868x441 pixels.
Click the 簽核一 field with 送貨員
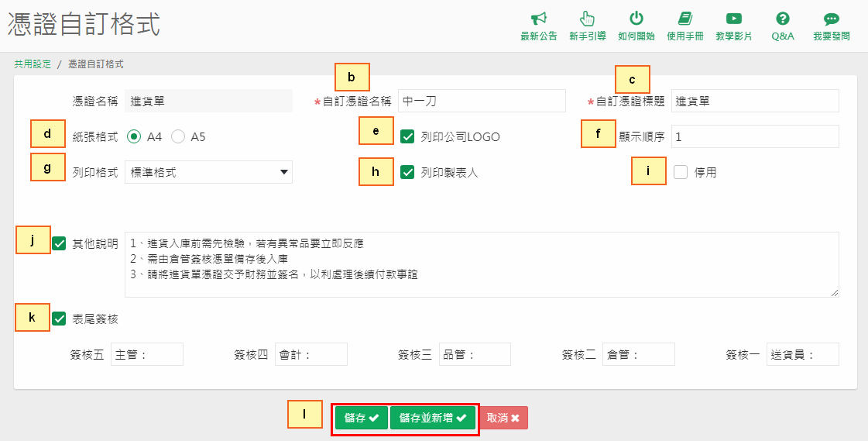[x=803, y=354]
